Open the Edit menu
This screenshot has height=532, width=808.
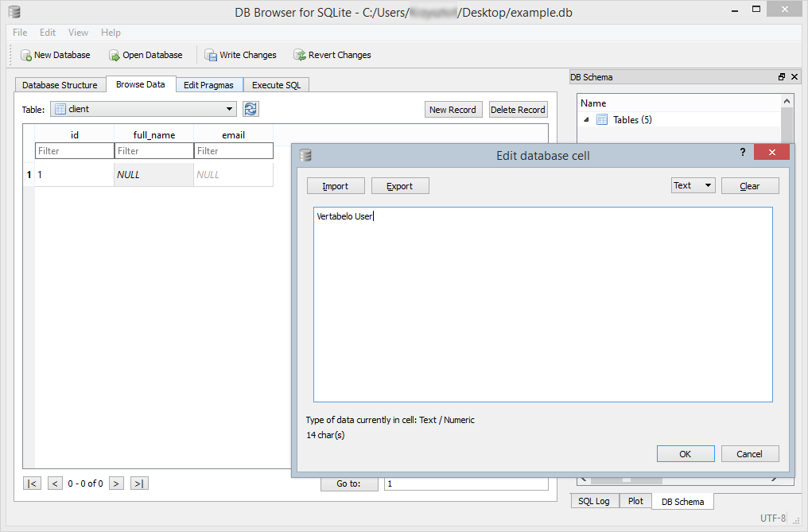tap(48, 33)
